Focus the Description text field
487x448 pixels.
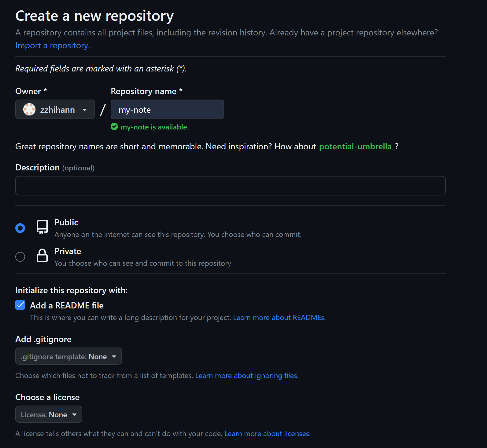(230, 186)
